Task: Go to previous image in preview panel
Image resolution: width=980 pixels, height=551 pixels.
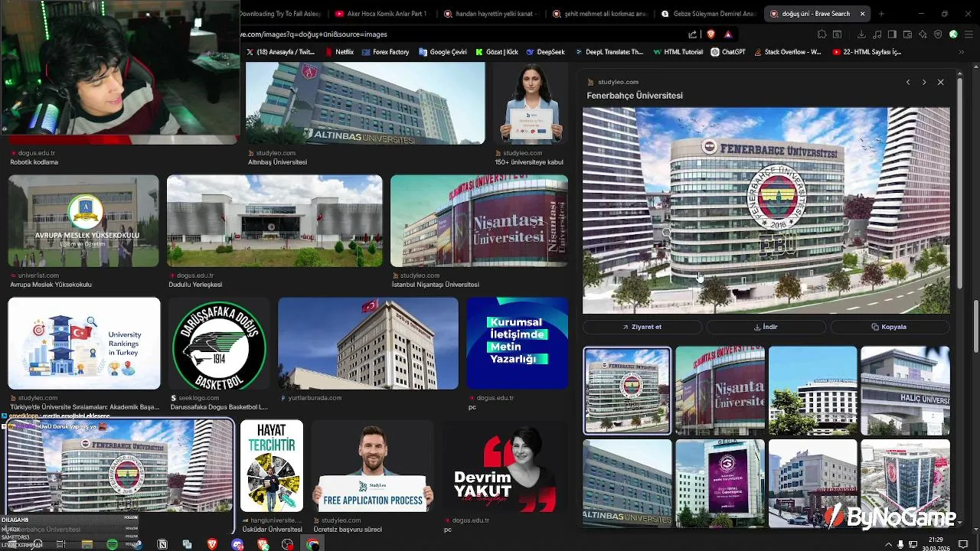Action: pos(908,82)
